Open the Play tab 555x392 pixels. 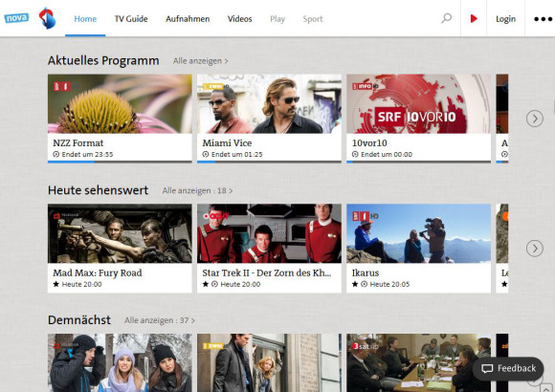(277, 19)
